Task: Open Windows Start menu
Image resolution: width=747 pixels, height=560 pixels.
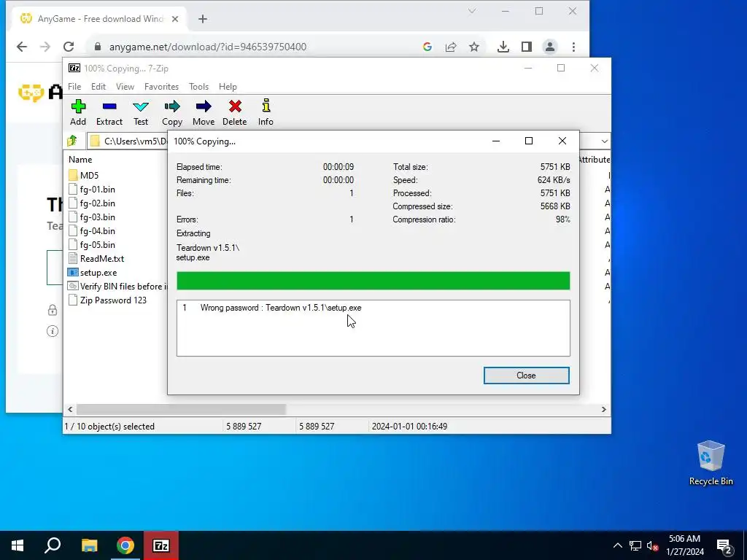Action: pyautogui.click(x=18, y=545)
